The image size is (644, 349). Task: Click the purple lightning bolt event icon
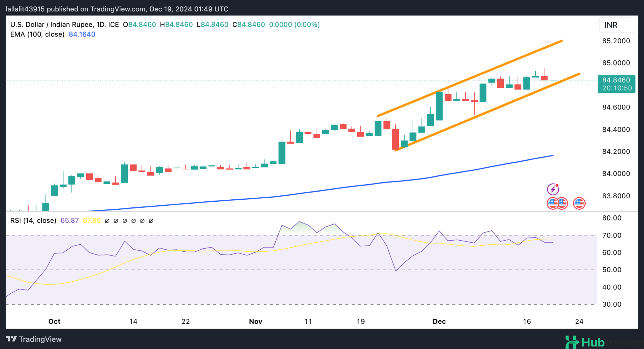pyautogui.click(x=553, y=189)
